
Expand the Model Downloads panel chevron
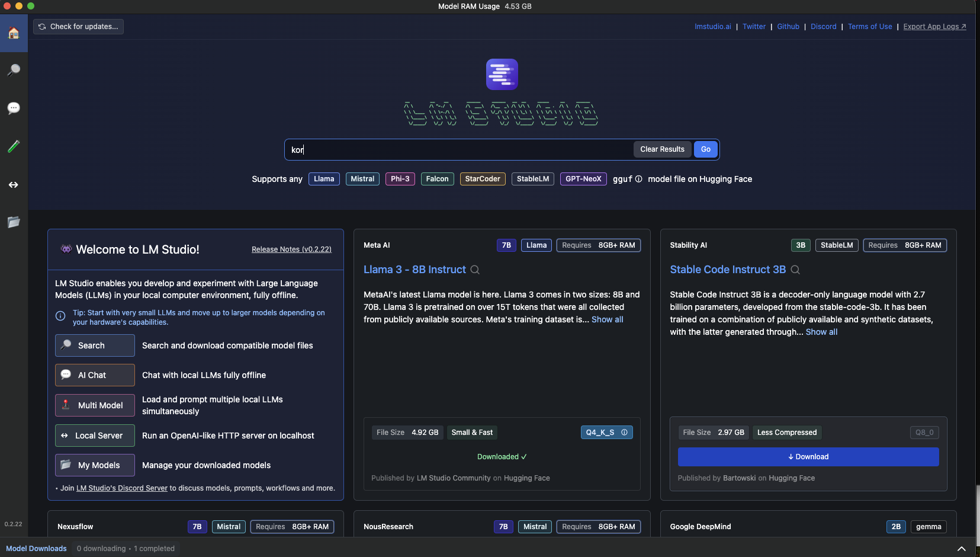[x=962, y=549]
